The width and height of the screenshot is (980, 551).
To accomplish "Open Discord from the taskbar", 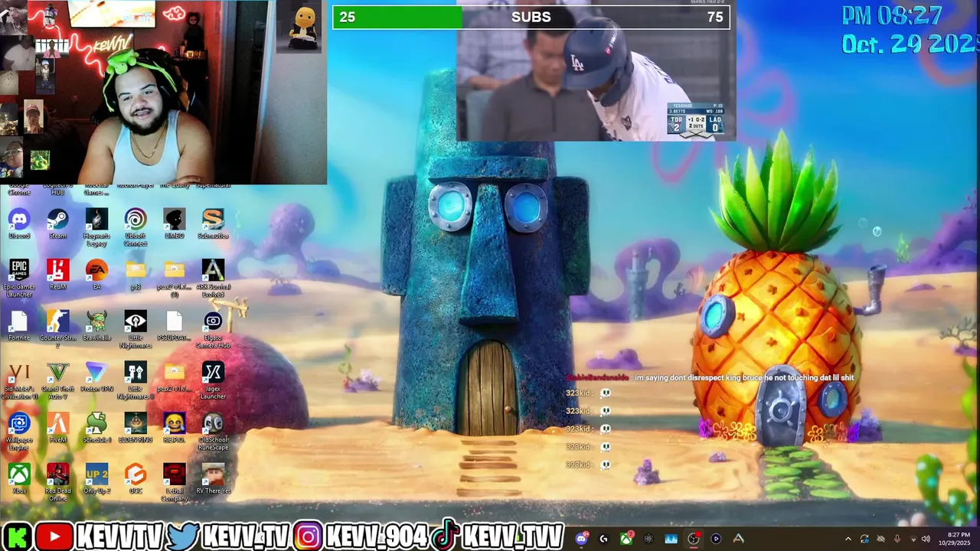I will tap(581, 539).
